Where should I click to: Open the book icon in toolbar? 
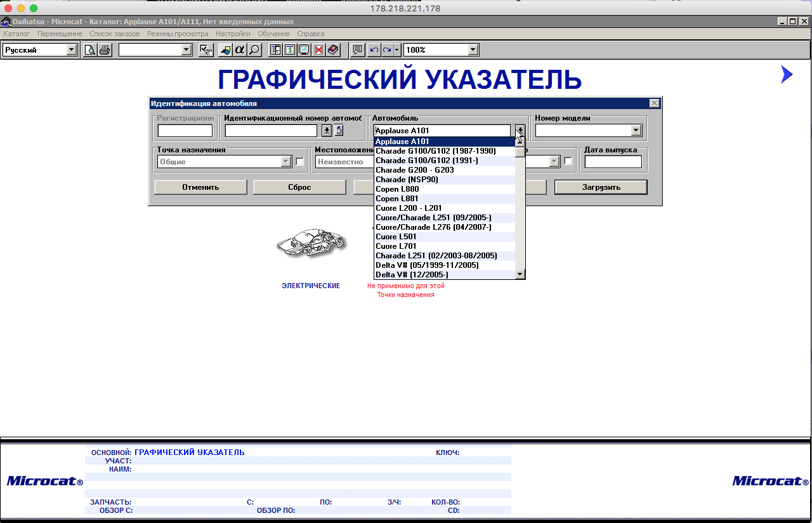click(x=333, y=50)
